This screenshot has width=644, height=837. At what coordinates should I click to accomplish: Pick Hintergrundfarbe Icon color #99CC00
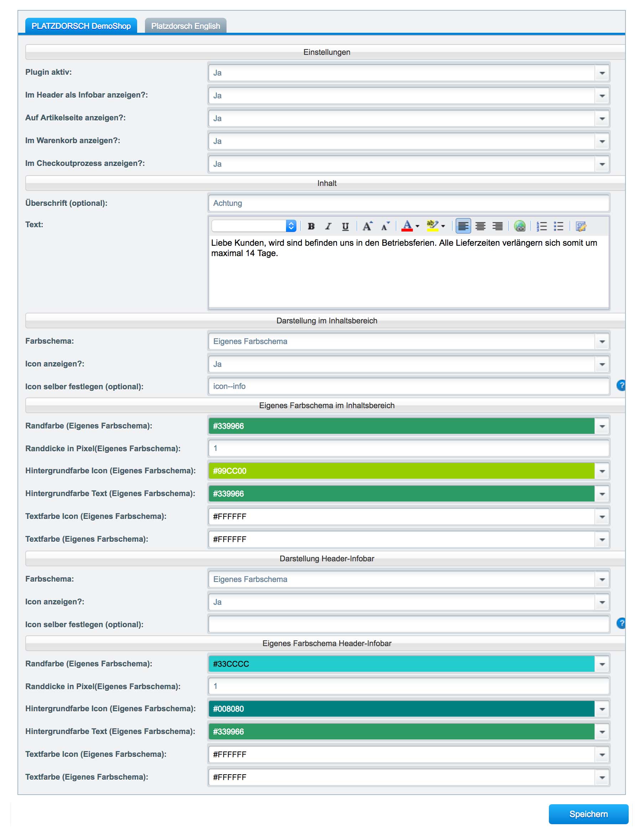409,471
